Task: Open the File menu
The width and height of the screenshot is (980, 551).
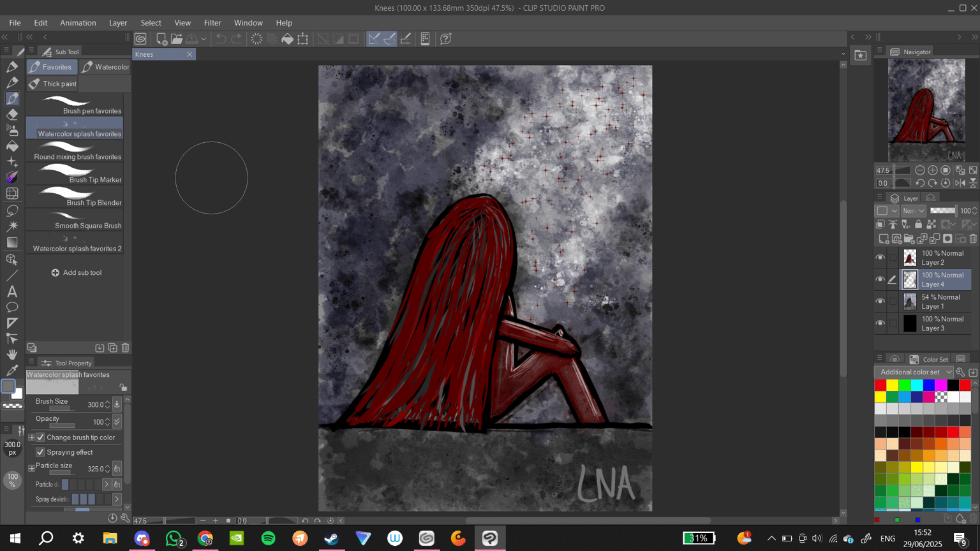Action: (15, 22)
